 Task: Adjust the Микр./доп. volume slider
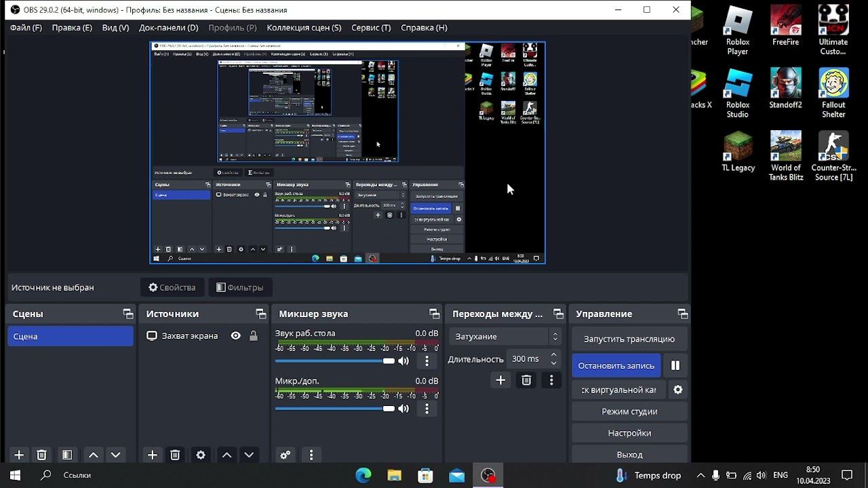coord(335,409)
